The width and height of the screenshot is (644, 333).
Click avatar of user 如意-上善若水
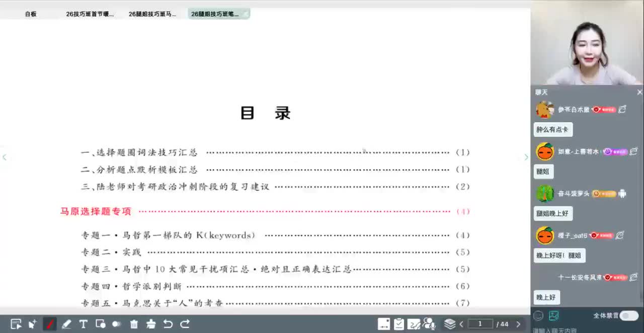pyautogui.click(x=544, y=151)
